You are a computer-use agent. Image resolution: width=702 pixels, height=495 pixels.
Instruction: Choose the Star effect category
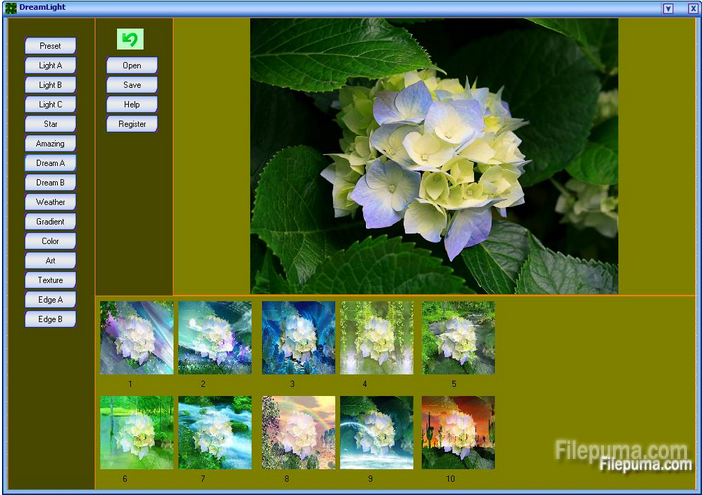pos(50,124)
